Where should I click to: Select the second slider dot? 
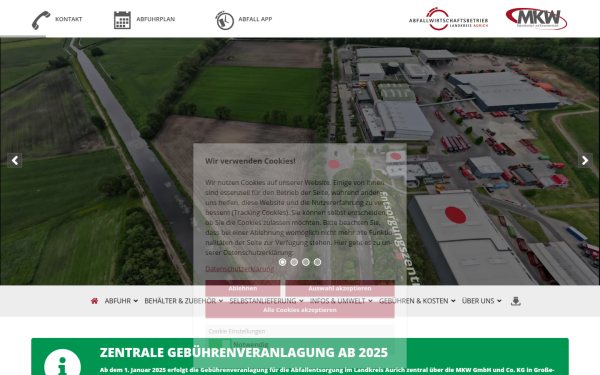point(294,262)
